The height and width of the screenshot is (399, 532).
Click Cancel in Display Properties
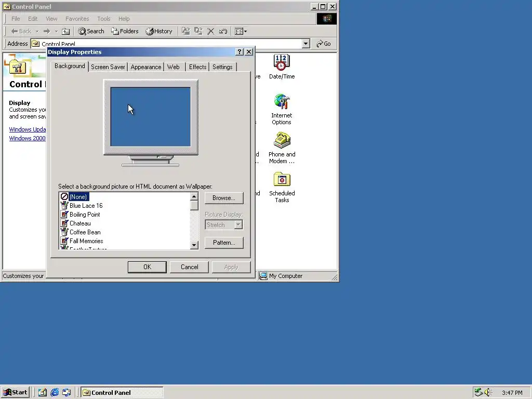pos(189,267)
